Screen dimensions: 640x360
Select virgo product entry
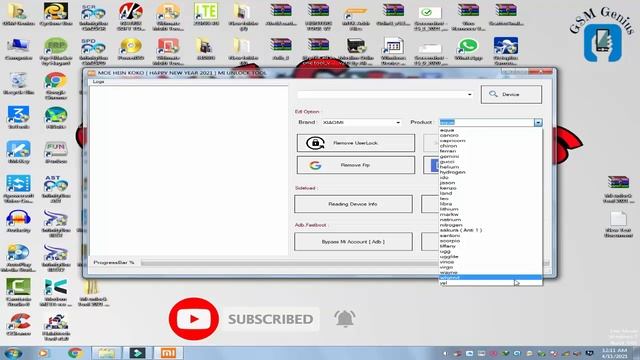(491, 267)
